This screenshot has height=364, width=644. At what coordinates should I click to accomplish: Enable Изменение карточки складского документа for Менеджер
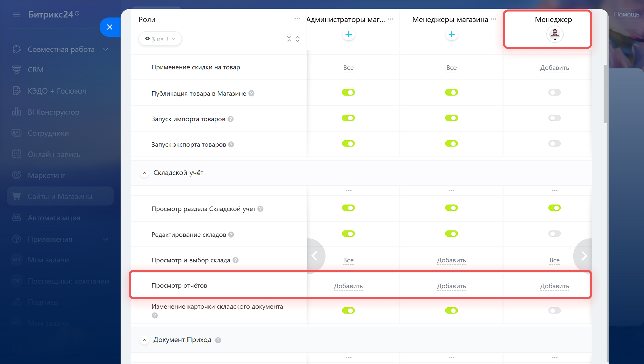coord(554,310)
